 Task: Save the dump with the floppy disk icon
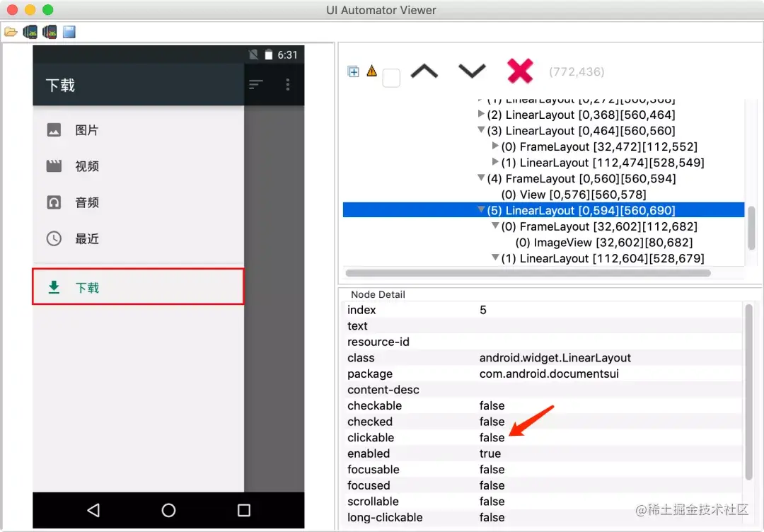tap(69, 32)
